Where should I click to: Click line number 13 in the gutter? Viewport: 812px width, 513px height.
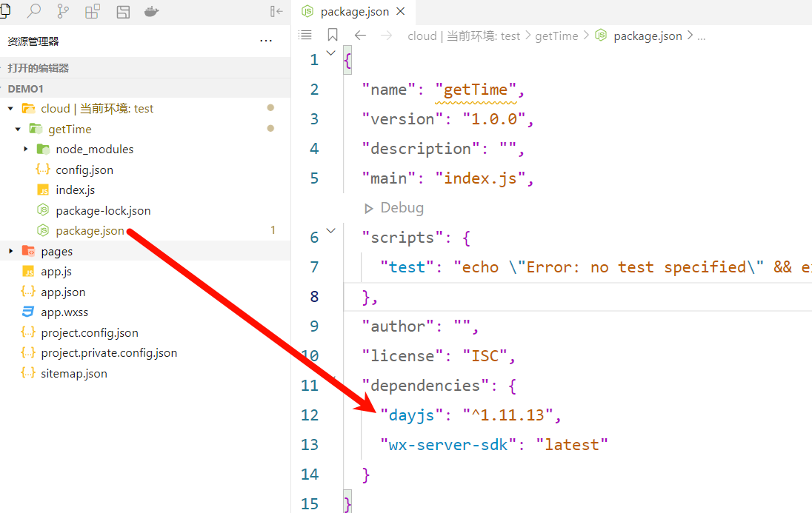[310, 445]
